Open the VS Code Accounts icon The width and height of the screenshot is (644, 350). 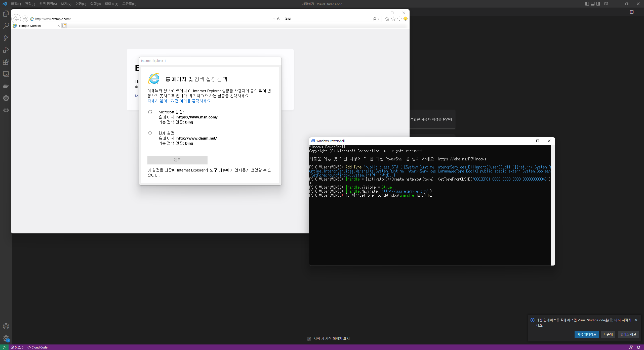[x=6, y=326]
